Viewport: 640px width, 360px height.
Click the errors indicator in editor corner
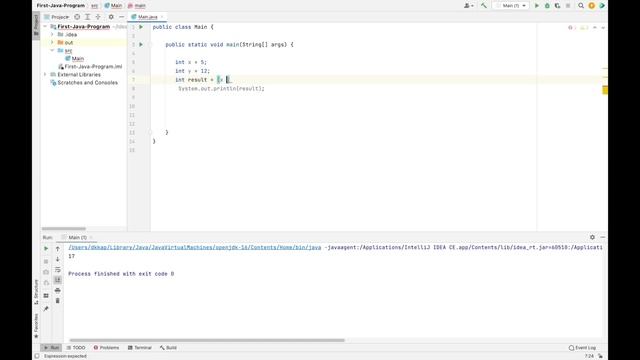pos(572,27)
